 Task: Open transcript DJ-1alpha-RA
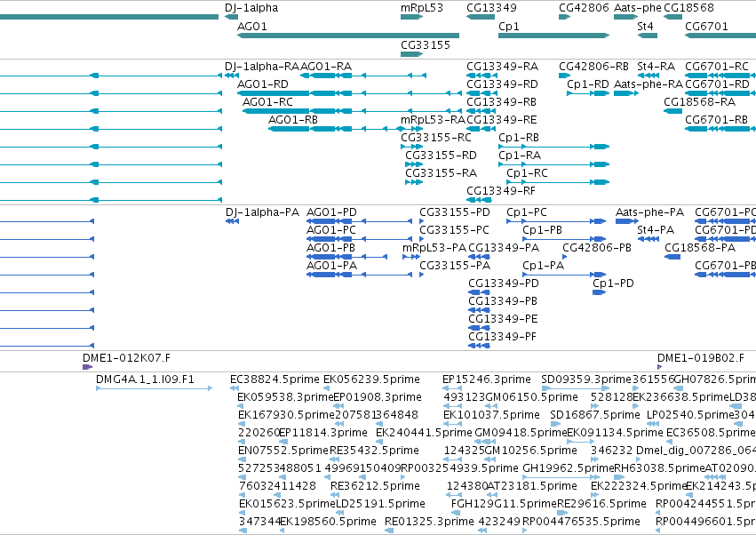(232, 76)
